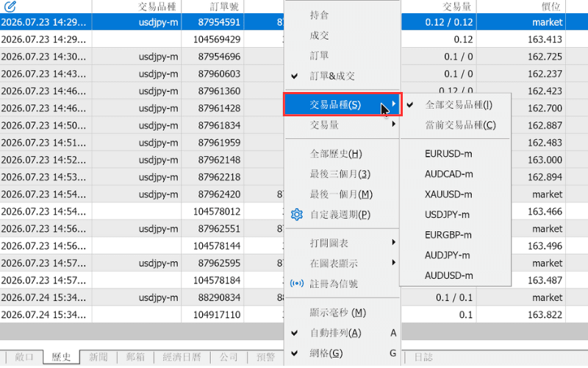Select order number 88290834 cell
This screenshot has height=368, width=588.
click(219, 298)
